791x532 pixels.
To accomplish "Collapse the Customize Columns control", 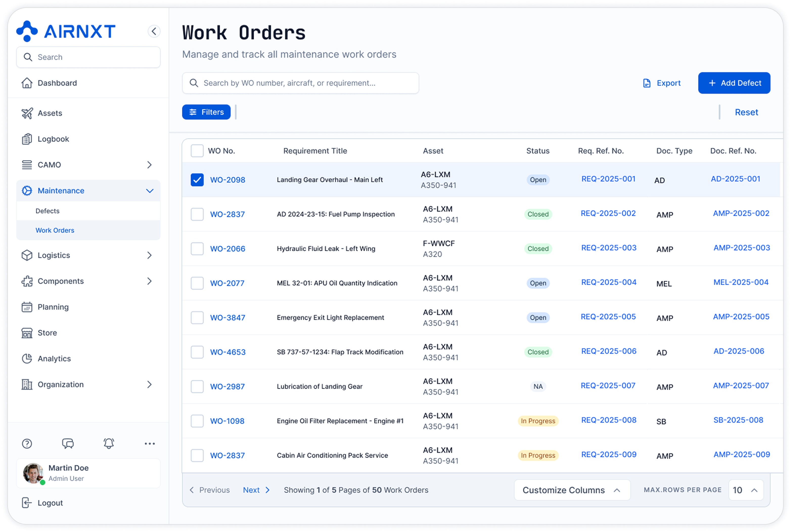I will point(617,490).
